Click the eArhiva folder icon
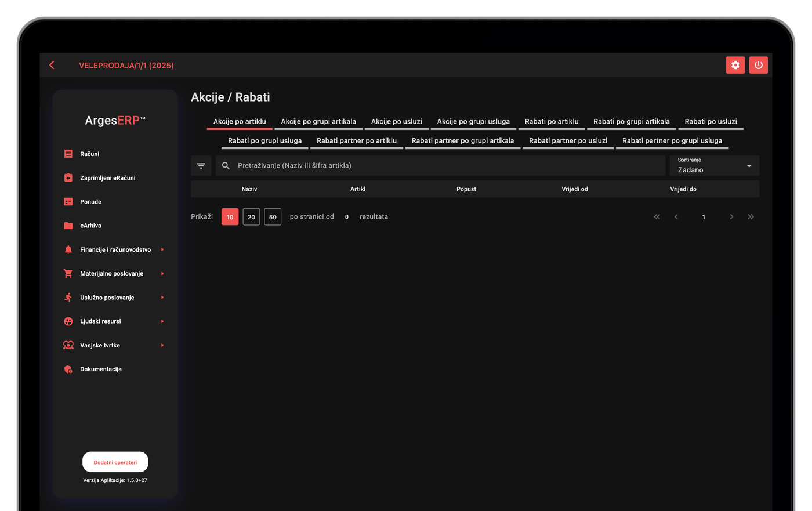 68,226
